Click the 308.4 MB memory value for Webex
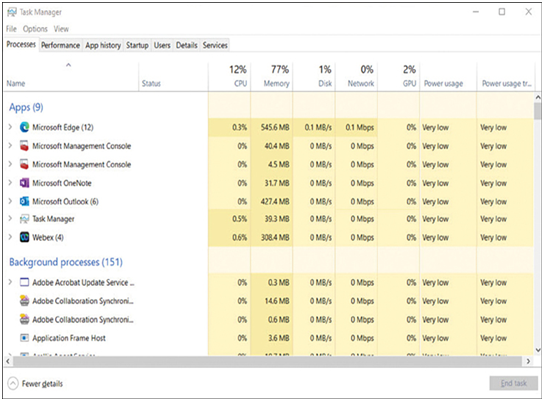This screenshot has width=545, height=401. pos(275,237)
